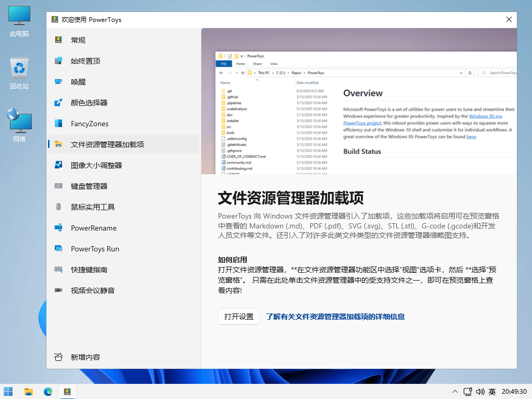The height and width of the screenshot is (399, 532).
Task: Open the PowerRename entry
Action: click(x=124, y=227)
